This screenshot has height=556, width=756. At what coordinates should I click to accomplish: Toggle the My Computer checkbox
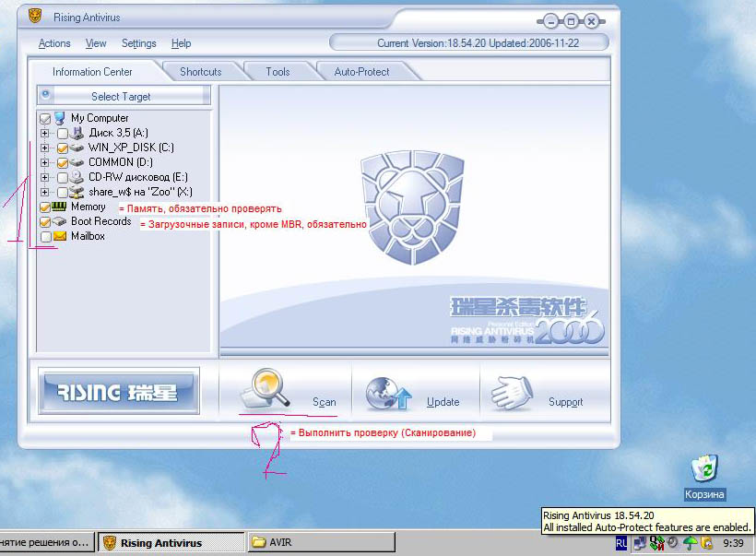pos(45,119)
